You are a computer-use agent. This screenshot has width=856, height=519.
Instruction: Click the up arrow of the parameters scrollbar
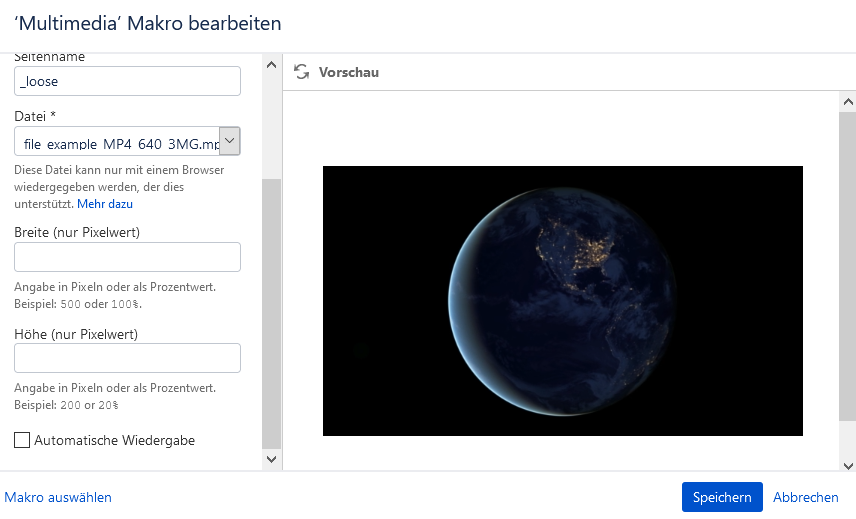pyautogui.click(x=271, y=65)
